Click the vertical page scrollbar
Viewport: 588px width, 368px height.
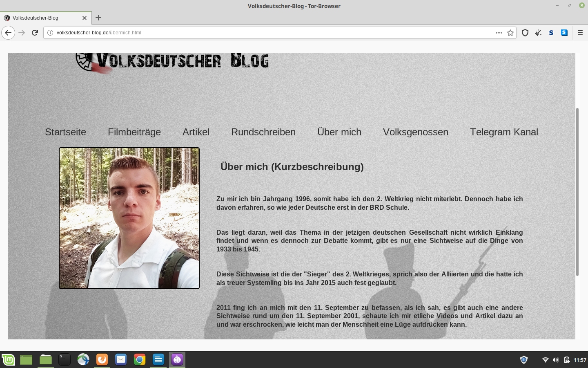click(x=577, y=192)
